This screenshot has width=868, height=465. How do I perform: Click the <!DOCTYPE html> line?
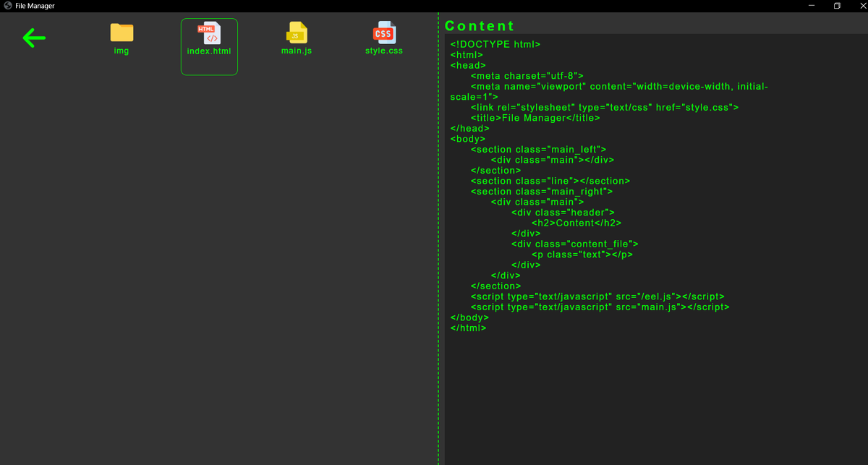(x=495, y=44)
